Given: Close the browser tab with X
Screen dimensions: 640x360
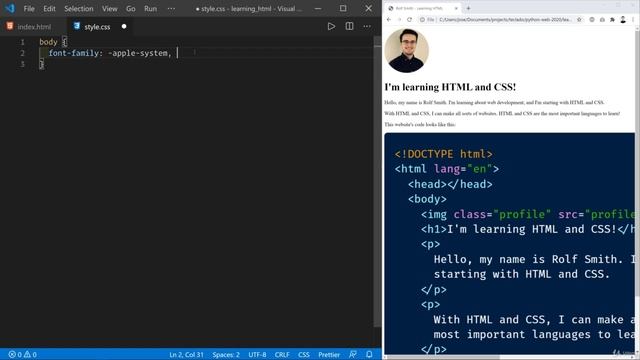Looking at the screenshot, I should [x=456, y=8].
